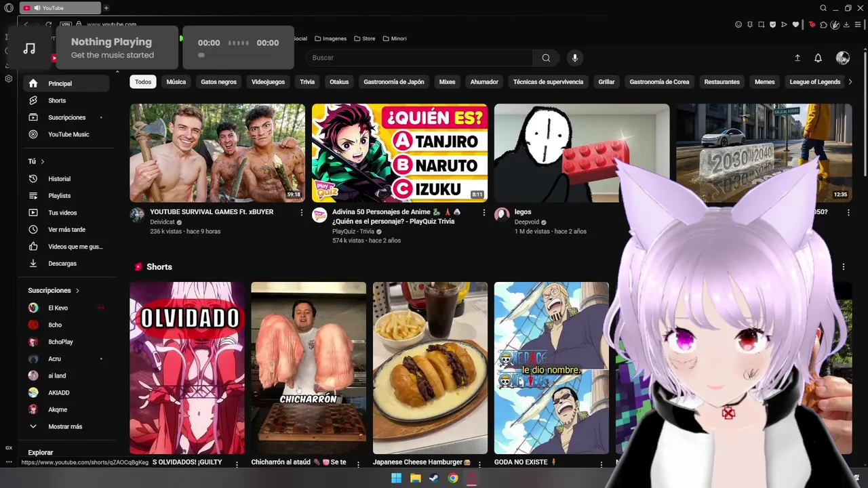Go to Principal in sidebar

pos(66,83)
